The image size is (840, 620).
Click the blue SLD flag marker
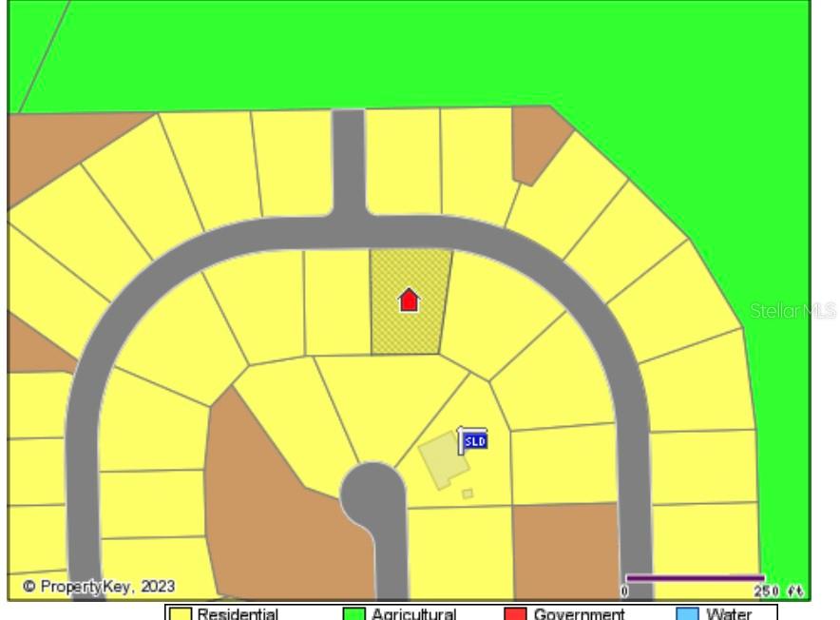click(474, 441)
